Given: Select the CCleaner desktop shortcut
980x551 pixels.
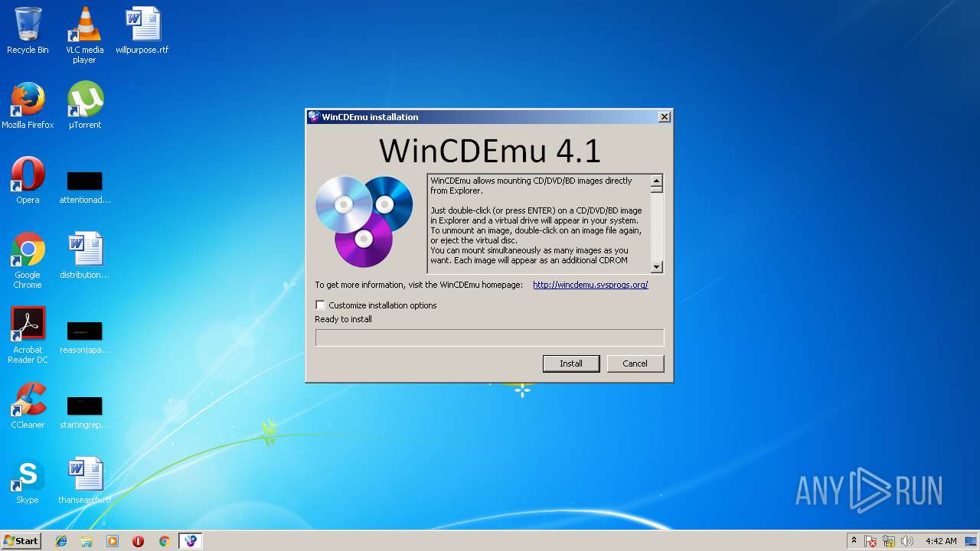Looking at the screenshot, I should coord(28,406).
